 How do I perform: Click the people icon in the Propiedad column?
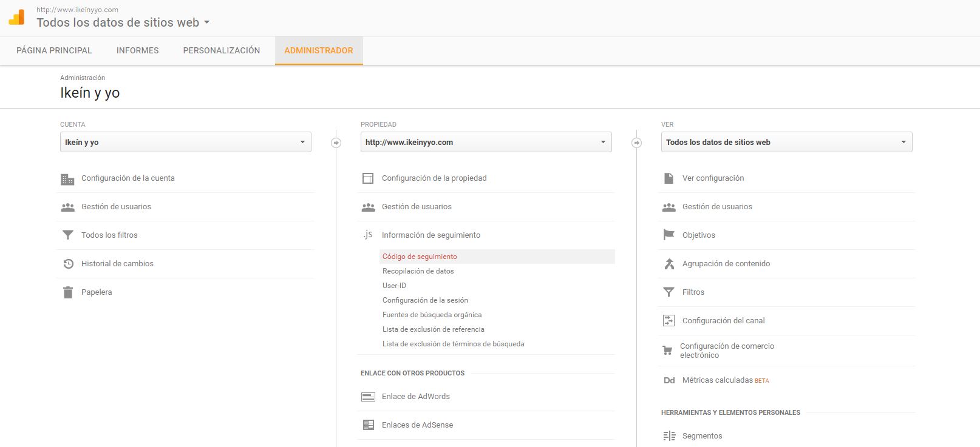pos(368,207)
